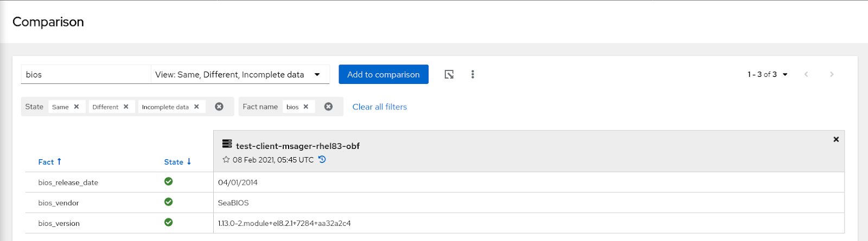This screenshot has height=241, width=868.
Task: Click the historical profiles clock icon
Action: coord(322,159)
